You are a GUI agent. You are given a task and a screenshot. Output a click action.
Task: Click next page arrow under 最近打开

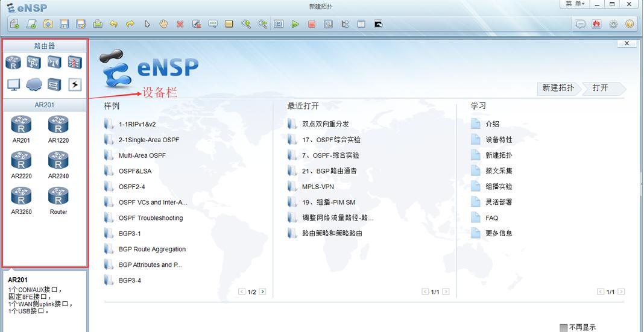click(x=446, y=292)
